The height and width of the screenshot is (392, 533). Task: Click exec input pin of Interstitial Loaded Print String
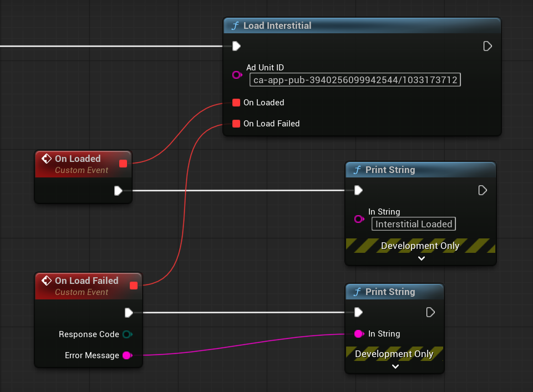[x=359, y=190]
